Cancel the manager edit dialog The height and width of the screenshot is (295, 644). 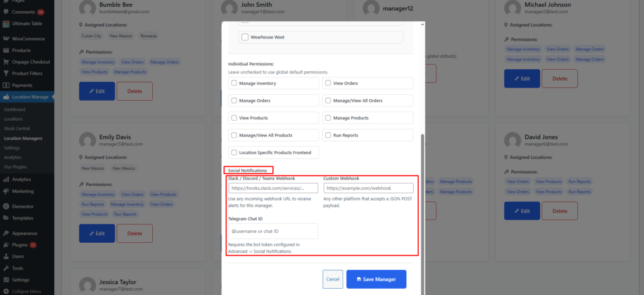[x=333, y=279]
